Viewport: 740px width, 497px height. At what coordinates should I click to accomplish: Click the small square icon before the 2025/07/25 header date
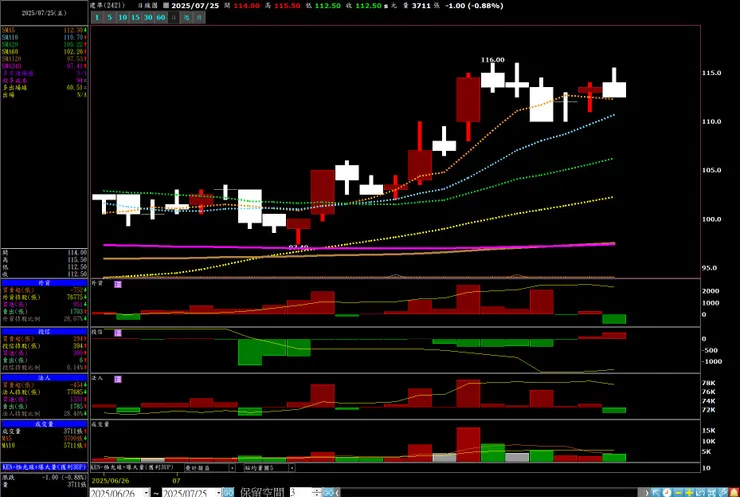click(166, 6)
